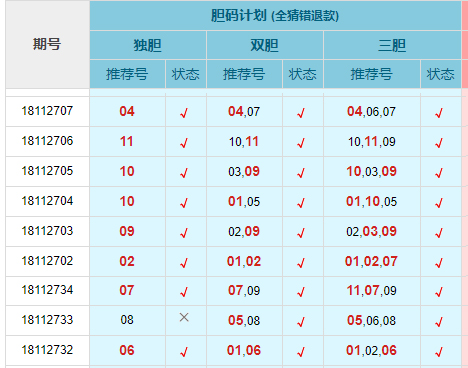Click the 三胆 checkmark for issue 18112702

coord(439,263)
